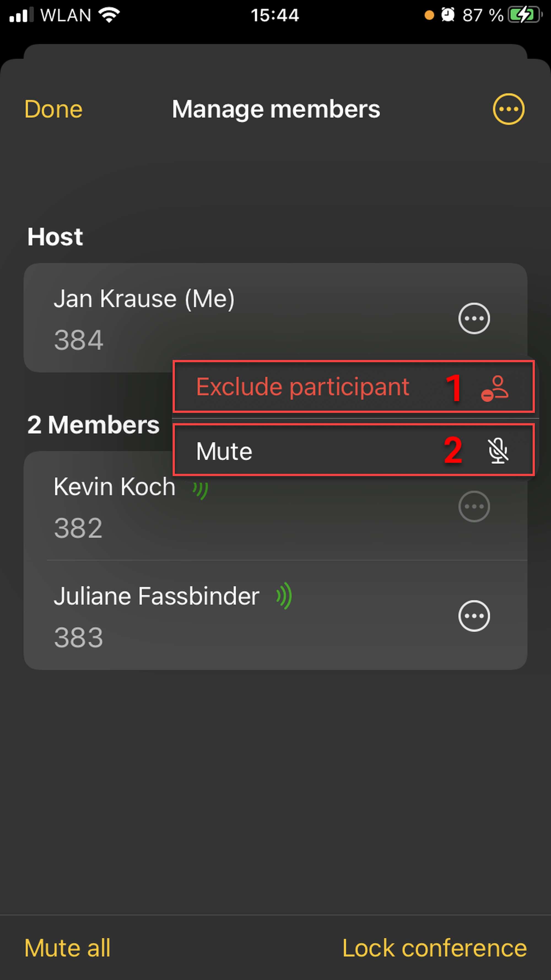The height and width of the screenshot is (980, 551).
Task: Tap the alarm clock status icon
Action: [x=447, y=15]
